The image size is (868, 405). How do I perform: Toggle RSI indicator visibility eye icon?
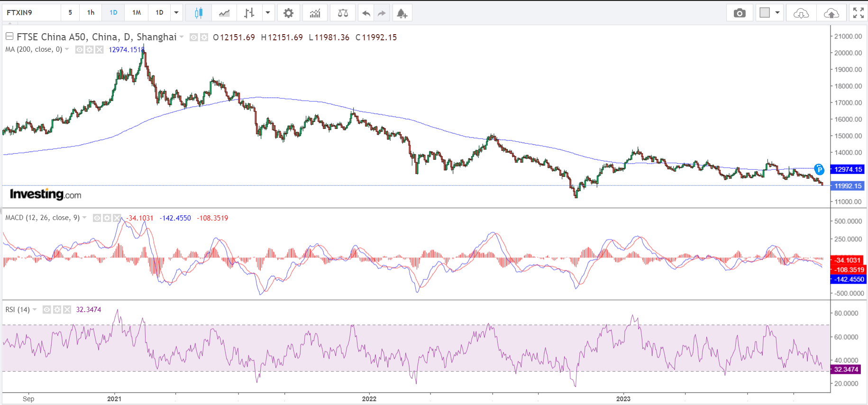pos(47,310)
